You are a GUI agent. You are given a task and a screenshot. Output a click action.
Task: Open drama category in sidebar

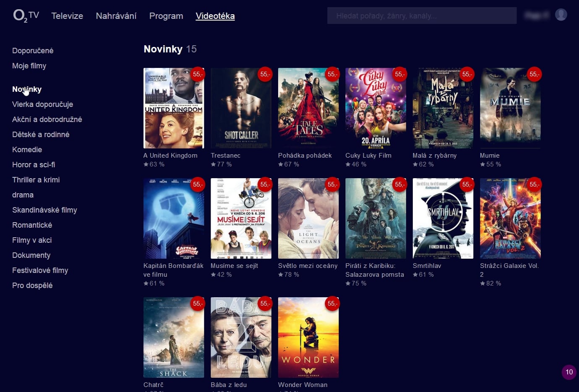[x=23, y=195]
